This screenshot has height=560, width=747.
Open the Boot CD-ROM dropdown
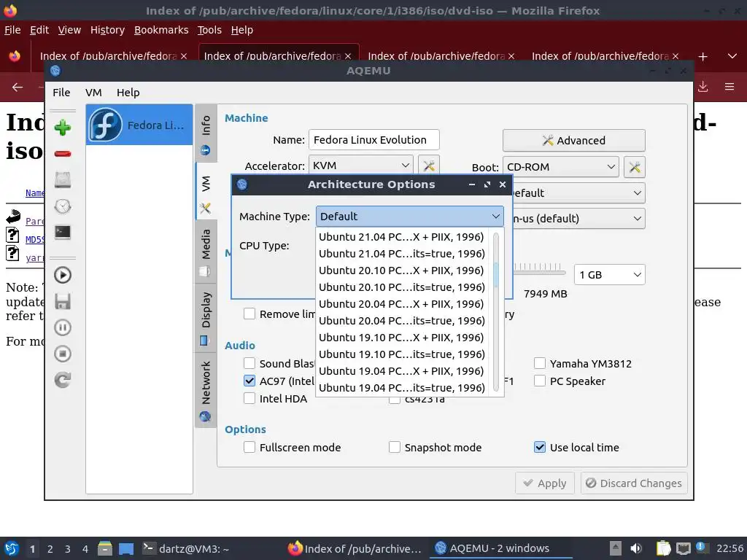tap(561, 167)
